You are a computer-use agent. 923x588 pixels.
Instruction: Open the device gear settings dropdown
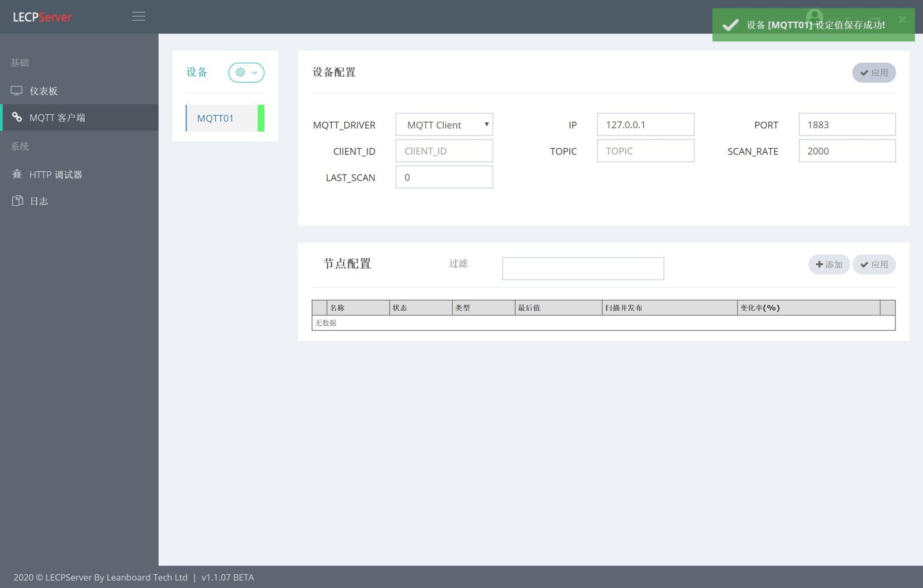point(246,73)
